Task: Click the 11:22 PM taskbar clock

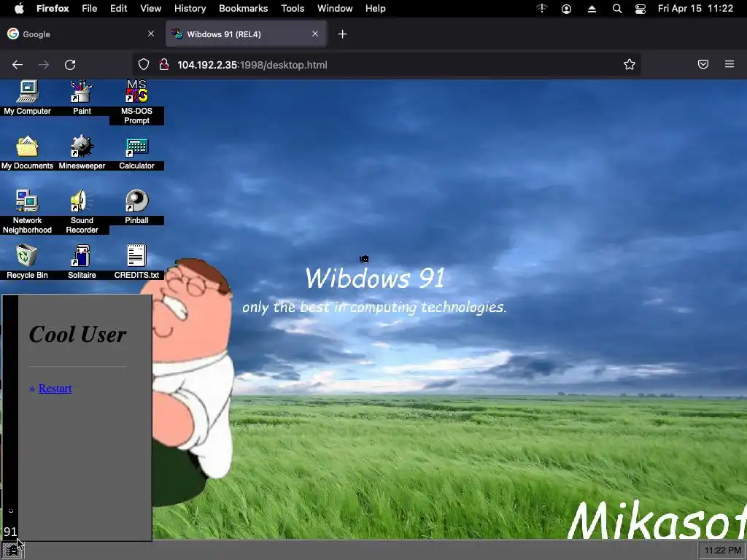Action: click(x=722, y=551)
